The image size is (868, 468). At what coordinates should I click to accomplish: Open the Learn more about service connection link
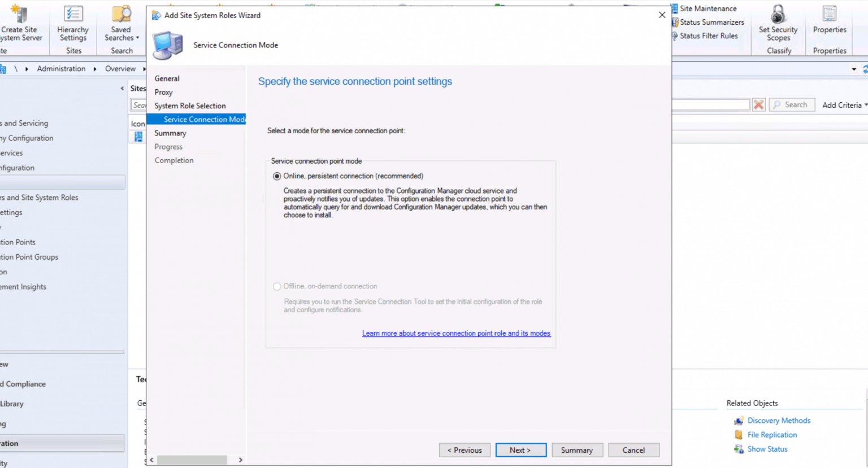[456, 334]
